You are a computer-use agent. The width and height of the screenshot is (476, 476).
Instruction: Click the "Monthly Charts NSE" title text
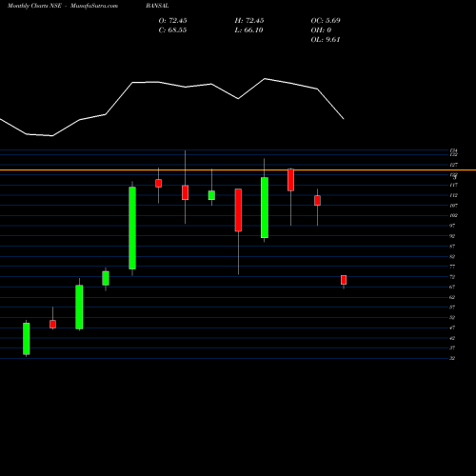pos(34,6)
